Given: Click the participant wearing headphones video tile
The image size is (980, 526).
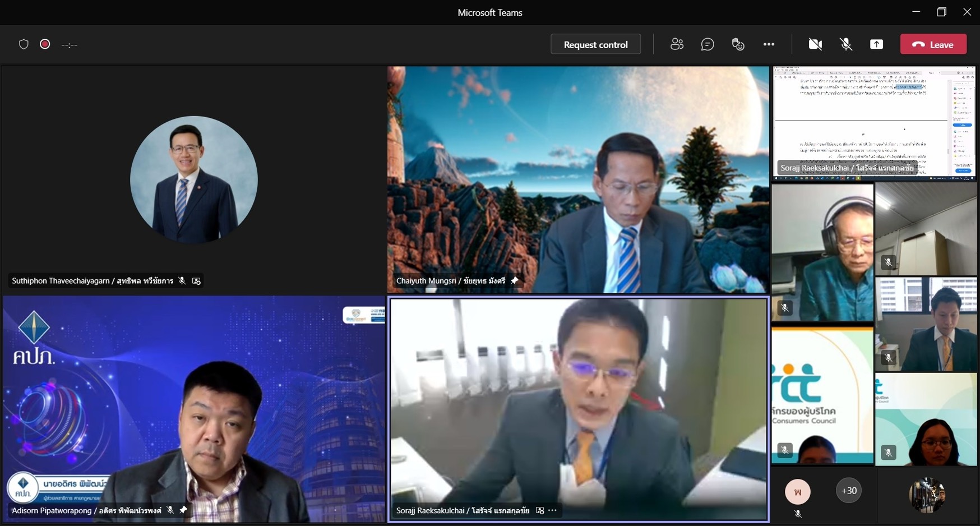Looking at the screenshot, I should [822, 252].
